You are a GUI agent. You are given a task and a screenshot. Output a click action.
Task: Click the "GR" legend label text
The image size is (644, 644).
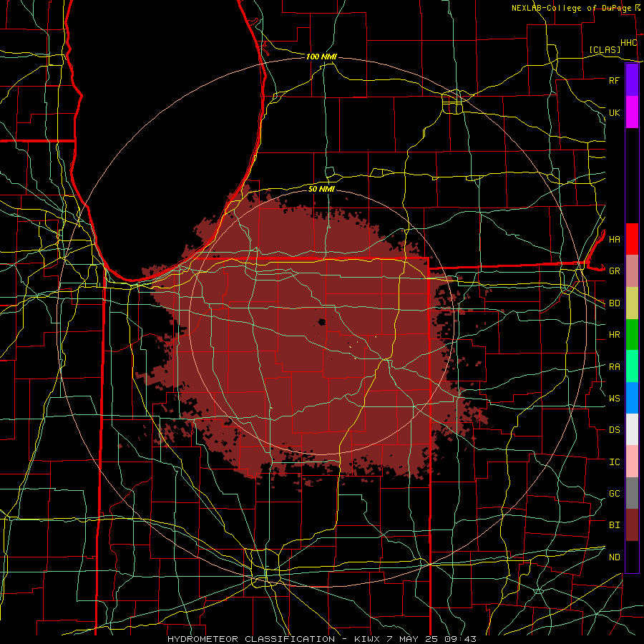point(614,271)
